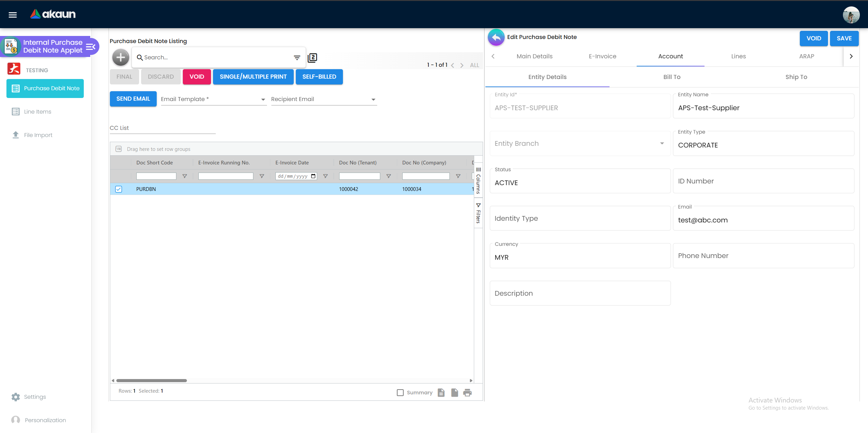Open the Entity Branch dropdown
The width and height of the screenshot is (868, 433).
point(661,143)
